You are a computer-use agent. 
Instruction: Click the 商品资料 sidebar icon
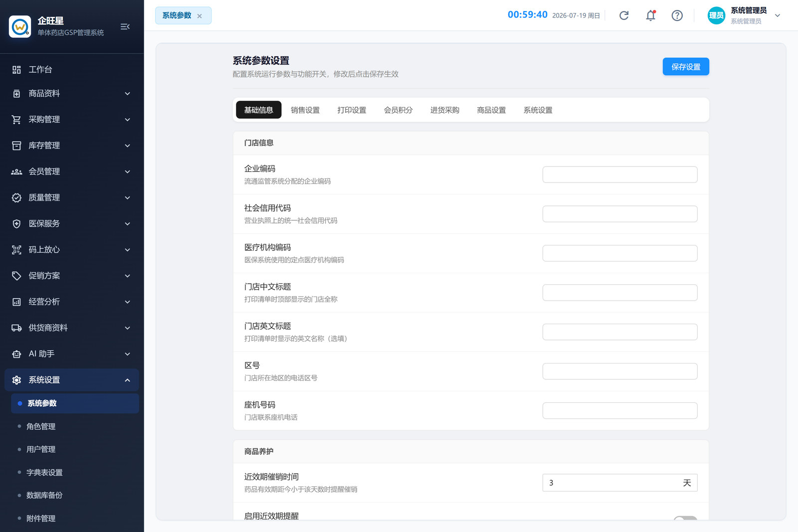click(16, 94)
